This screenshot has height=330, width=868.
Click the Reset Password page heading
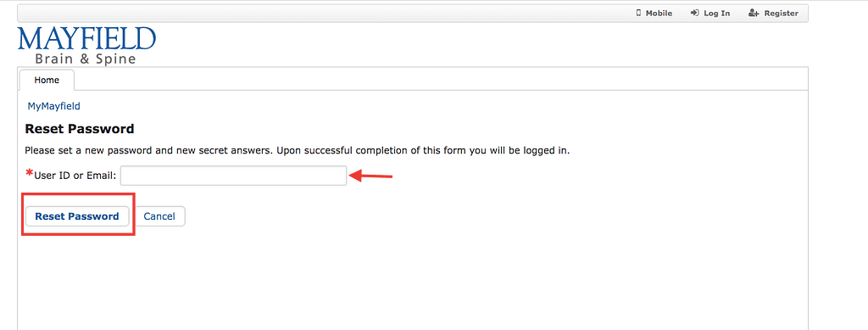[x=80, y=129]
